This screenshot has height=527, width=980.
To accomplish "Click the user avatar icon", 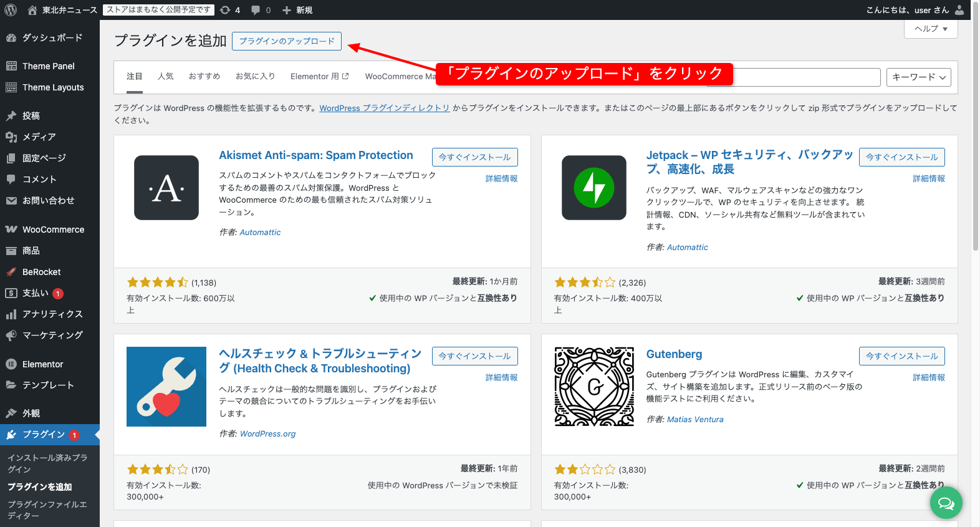I will coord(960,10).
